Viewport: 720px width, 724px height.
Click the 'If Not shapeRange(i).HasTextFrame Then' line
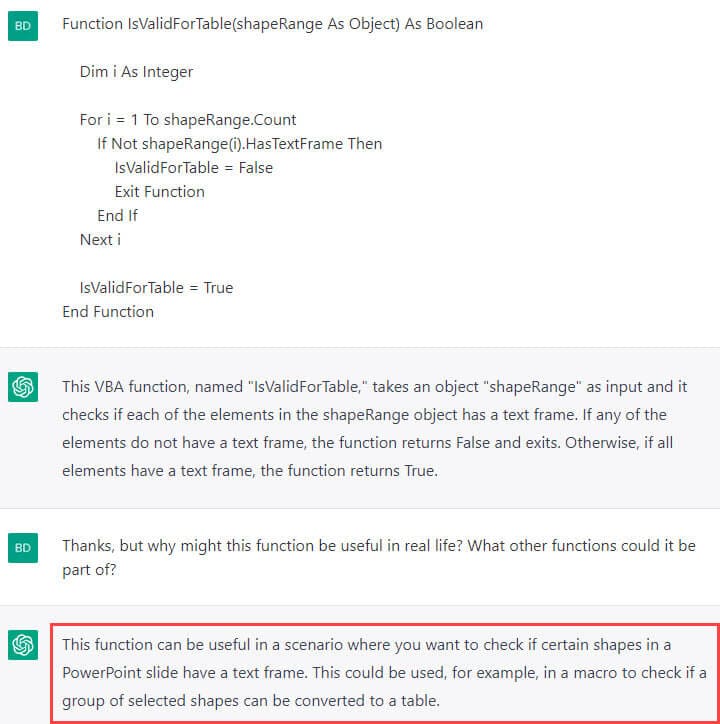[x=240, y=144]
